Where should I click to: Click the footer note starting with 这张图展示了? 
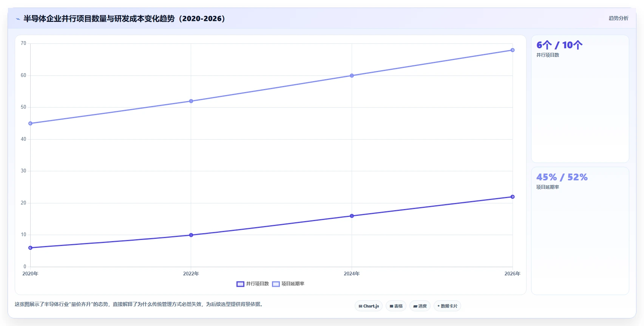click(x=139, y=304)
